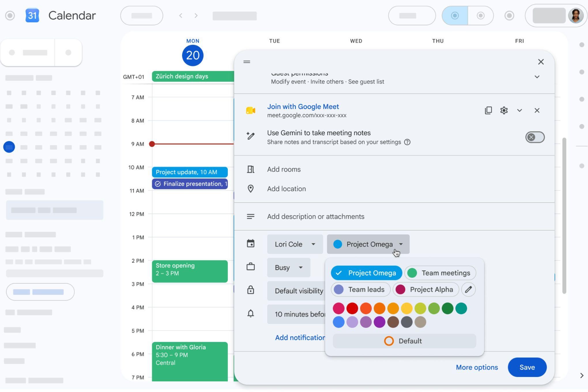Click Add notification link

[x=300, y=338]
